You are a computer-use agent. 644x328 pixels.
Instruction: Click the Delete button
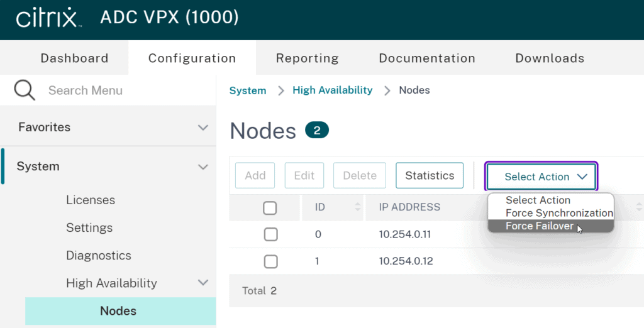pos(360,175)
